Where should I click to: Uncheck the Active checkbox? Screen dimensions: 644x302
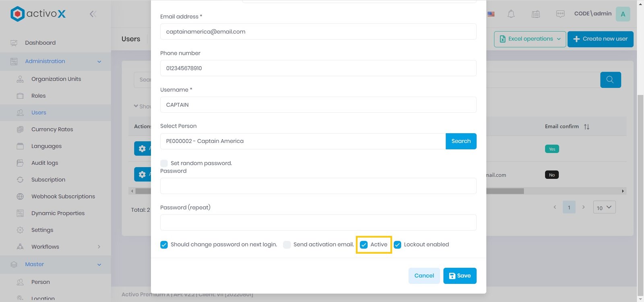coord(364,245)
